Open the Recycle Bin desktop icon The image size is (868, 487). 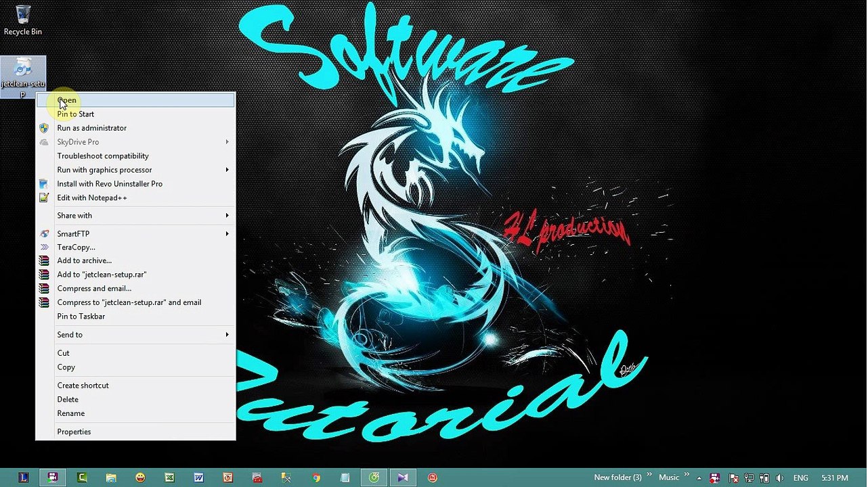(x=22, y=20)
